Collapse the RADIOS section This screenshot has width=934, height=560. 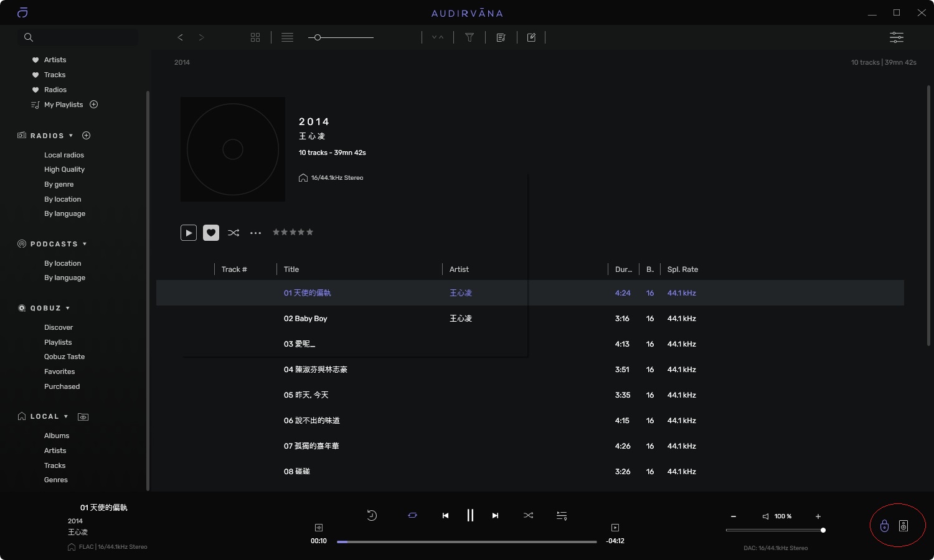[x=71, y=136]
